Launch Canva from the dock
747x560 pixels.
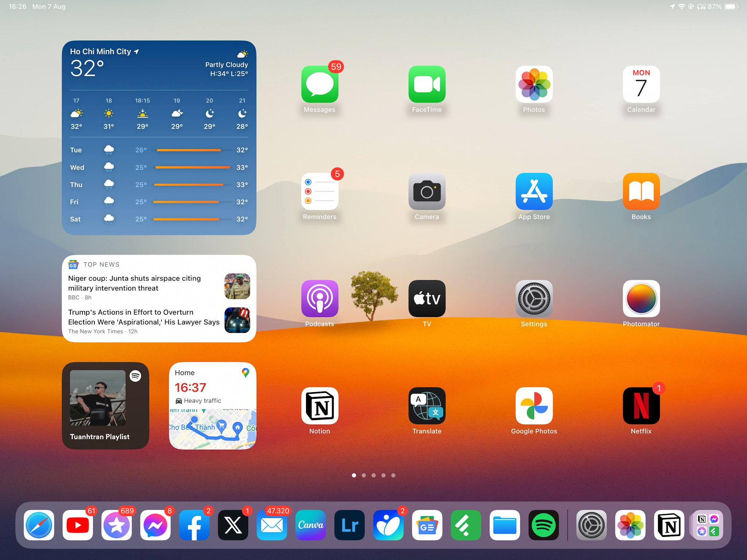coord(311,525)
